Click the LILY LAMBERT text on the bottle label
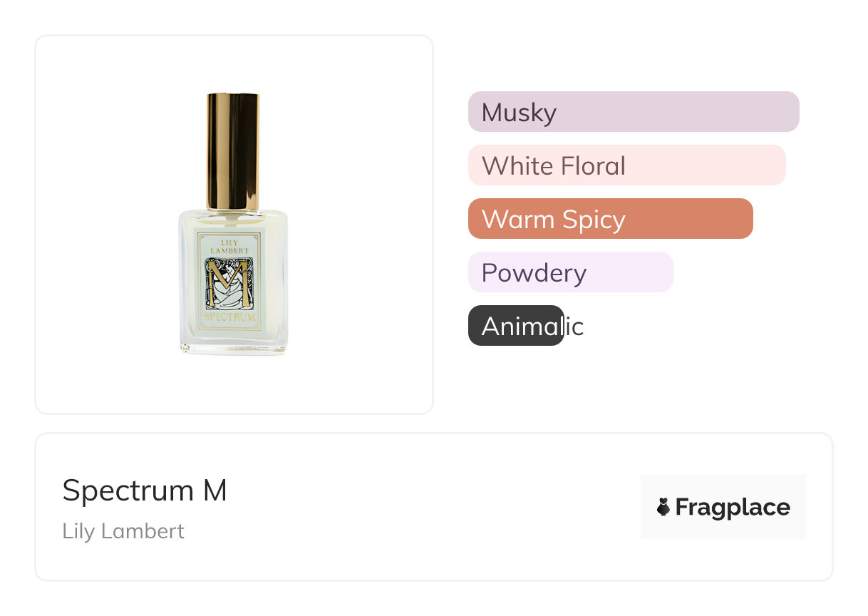Screen dimensions: 868x616 [232, 247]
